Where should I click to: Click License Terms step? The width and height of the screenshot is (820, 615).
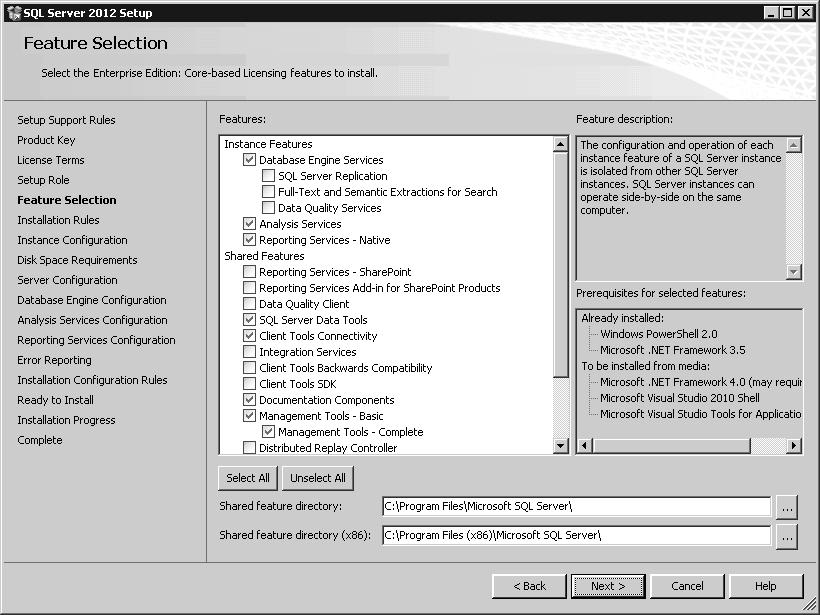(x=51, y=160)
